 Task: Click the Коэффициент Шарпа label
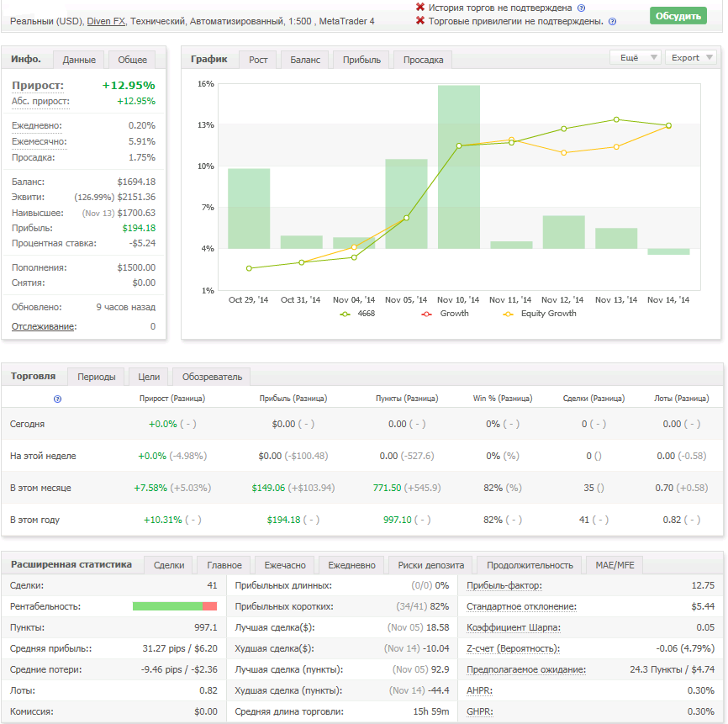(514, 628)
